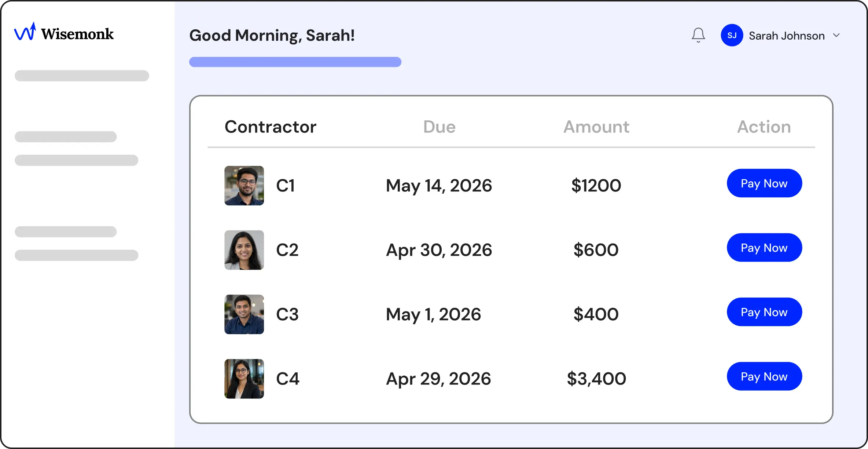Click the Apr 30, 2026 due date

tap(439, 251)
